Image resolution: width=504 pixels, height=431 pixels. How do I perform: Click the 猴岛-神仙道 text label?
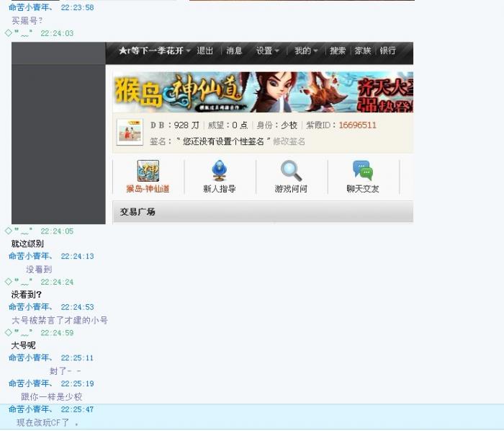click(148, 189)
